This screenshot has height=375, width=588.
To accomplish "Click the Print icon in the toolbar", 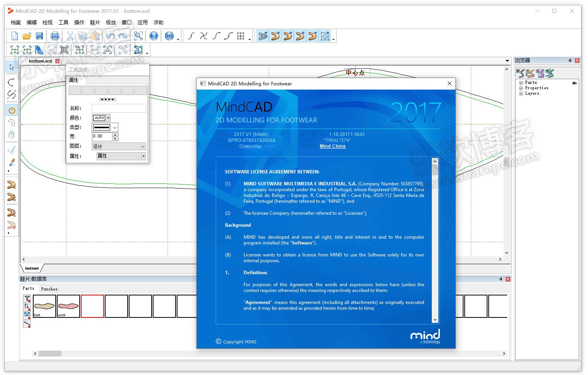I will [x=55, y=36].
